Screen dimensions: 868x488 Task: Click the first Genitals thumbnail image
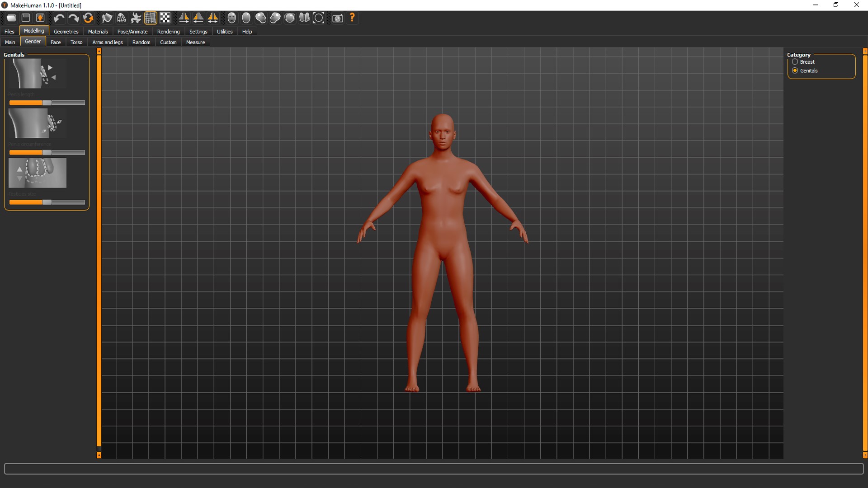38,74
